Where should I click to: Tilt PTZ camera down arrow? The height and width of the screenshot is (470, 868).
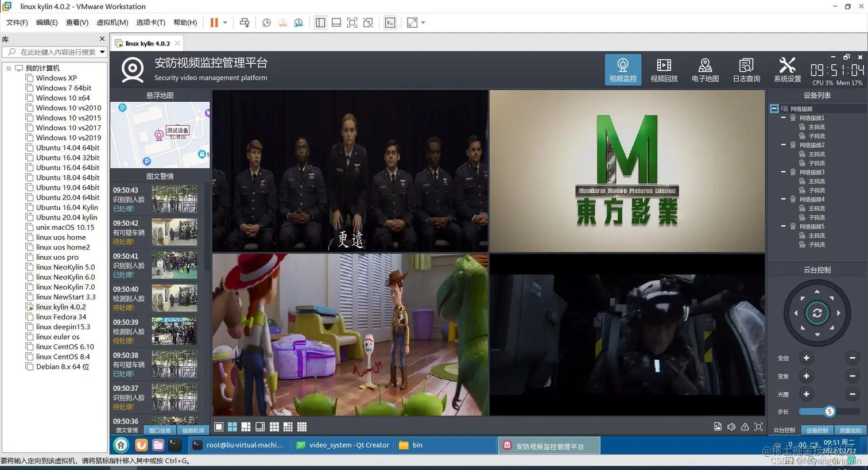tap(817, 334)
